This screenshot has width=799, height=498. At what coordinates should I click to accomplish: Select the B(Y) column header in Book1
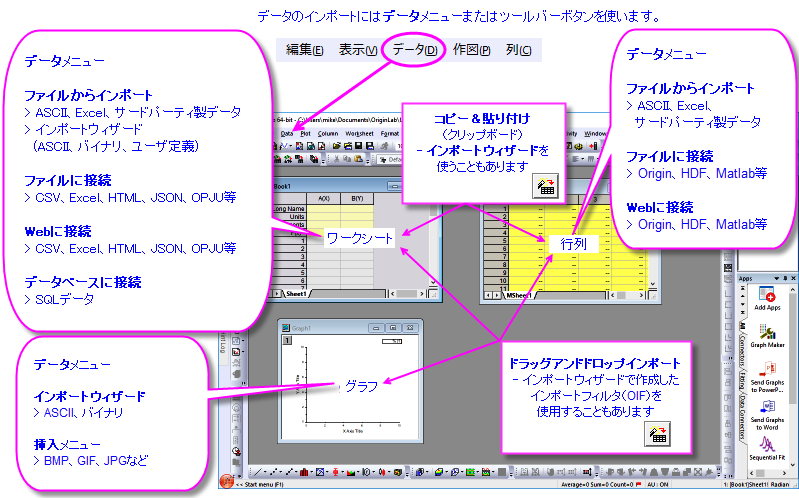coord(357,198)
